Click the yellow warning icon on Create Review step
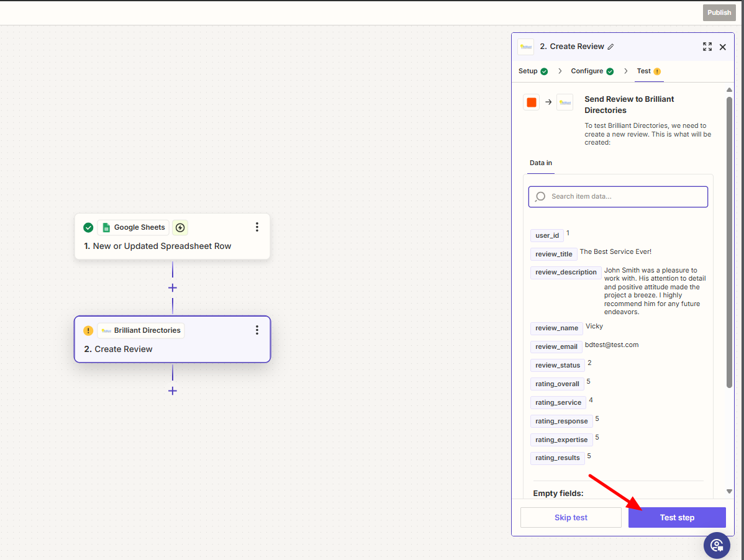This screenshot has width=744, height=560. 88,330
